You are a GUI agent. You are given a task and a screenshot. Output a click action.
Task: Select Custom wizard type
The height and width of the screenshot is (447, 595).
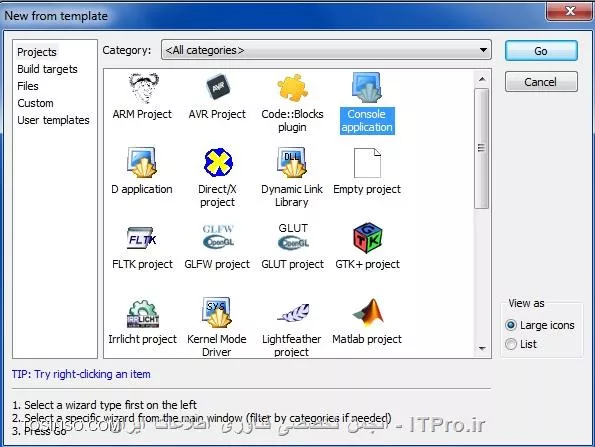tap(35, 103)
